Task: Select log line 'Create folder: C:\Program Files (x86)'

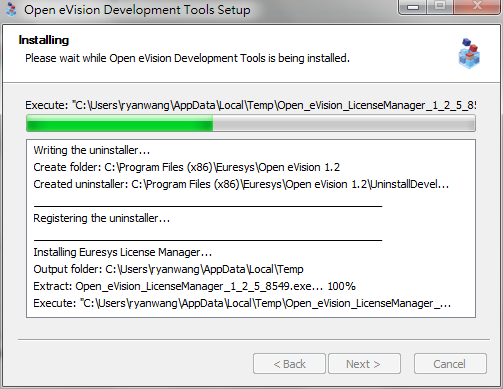Action: [187, 167]
